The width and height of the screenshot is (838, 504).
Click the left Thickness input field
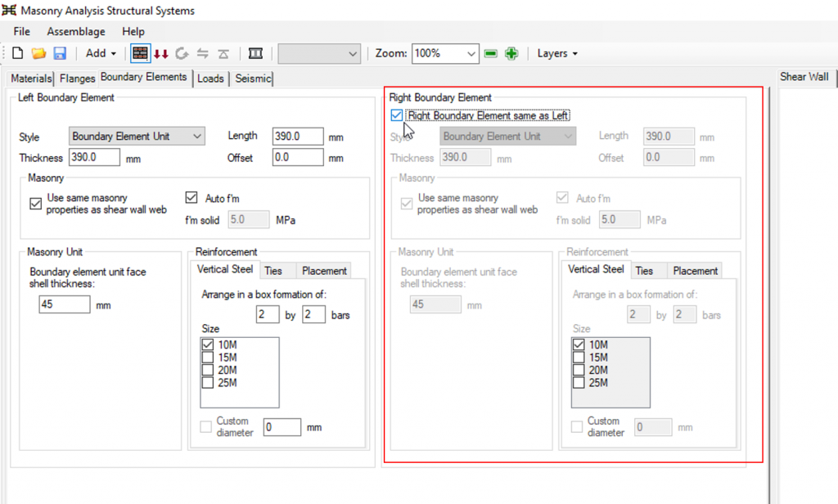coord(94,157)
